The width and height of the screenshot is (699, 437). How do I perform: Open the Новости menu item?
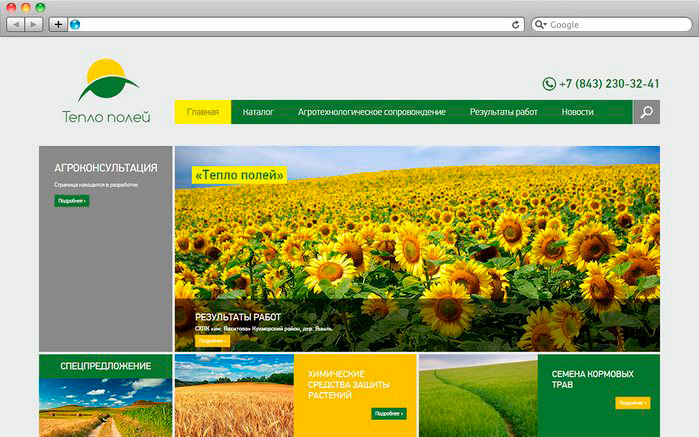coord(577,112)
